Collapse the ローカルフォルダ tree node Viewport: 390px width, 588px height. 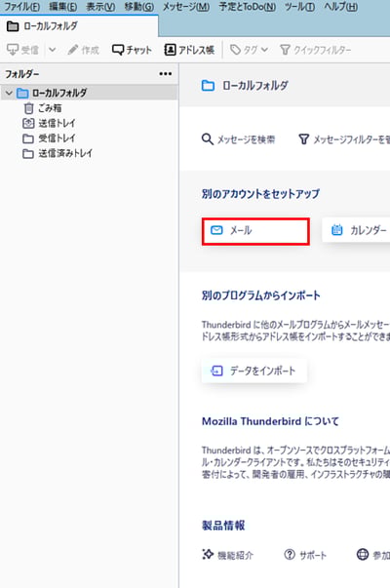click(9, 93)
